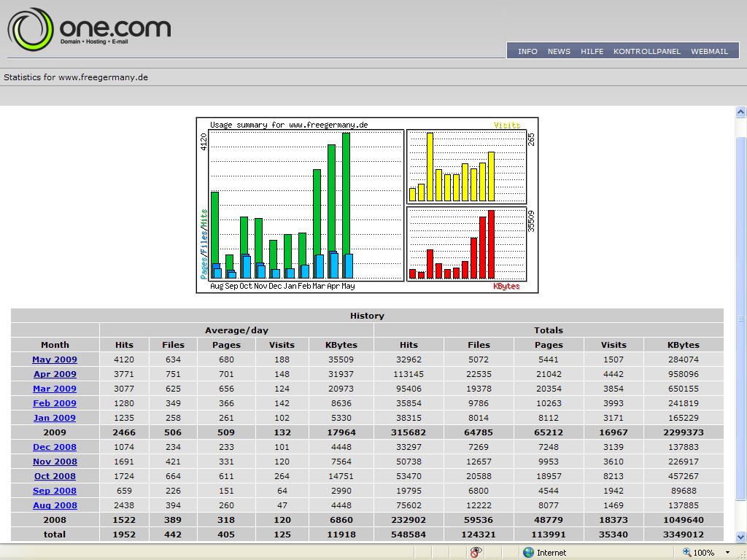Click the Feb 2009 total visits value 3993
This screenshot has height=560, width=747.
613,403
